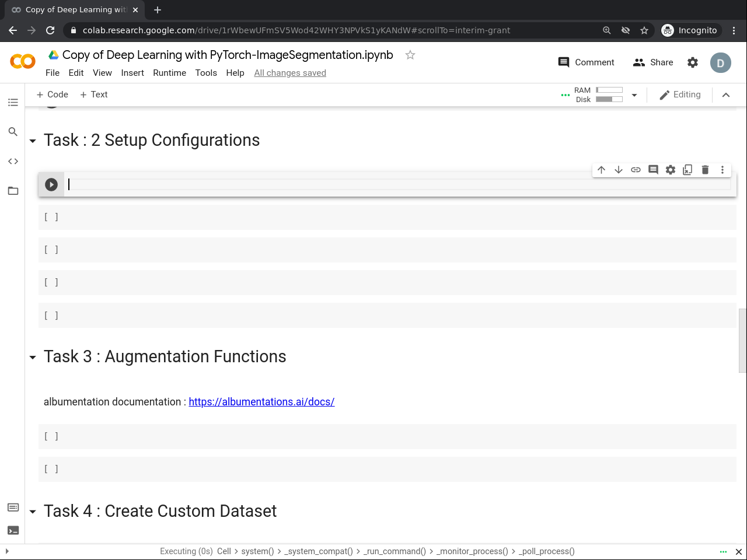Click into the focused code cell editor
The width and height of the screenshot is (747, 560).
[x=397, y=185]
